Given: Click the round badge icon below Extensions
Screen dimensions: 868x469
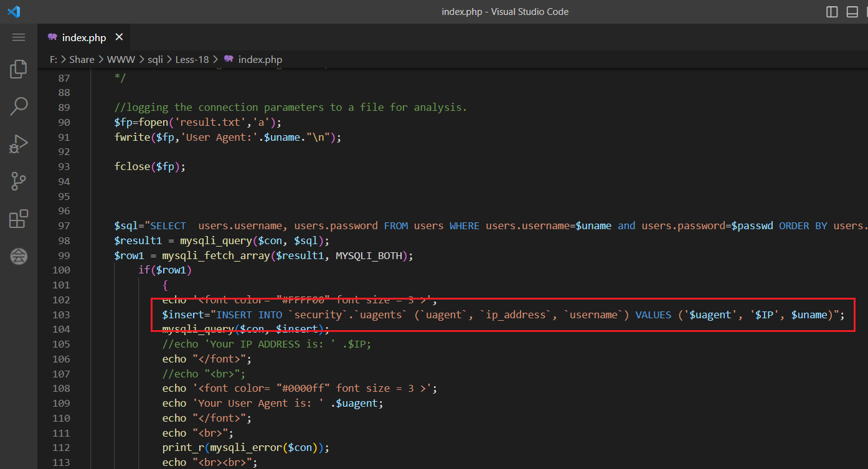Looking at the screenshot, I should point(19,256).
